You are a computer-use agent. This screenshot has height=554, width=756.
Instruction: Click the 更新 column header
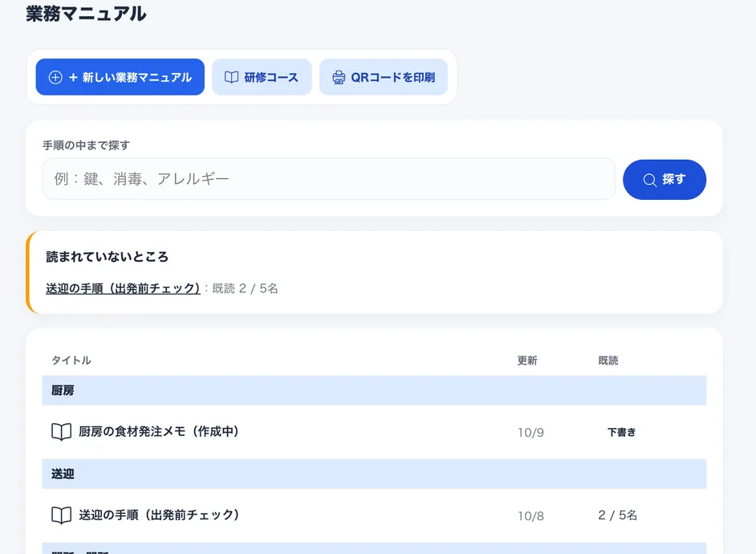(527, 361)
